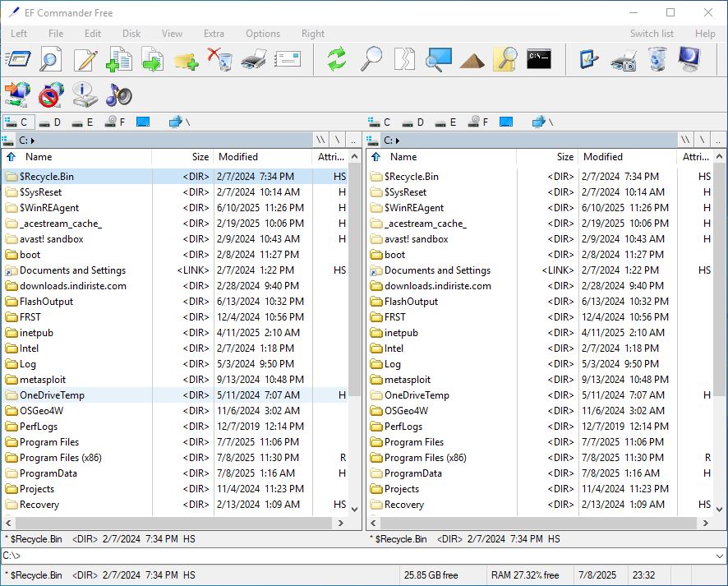The image size is (728, 586).
Task: Click Switch list in menu bar
Action: click(652, 34)
